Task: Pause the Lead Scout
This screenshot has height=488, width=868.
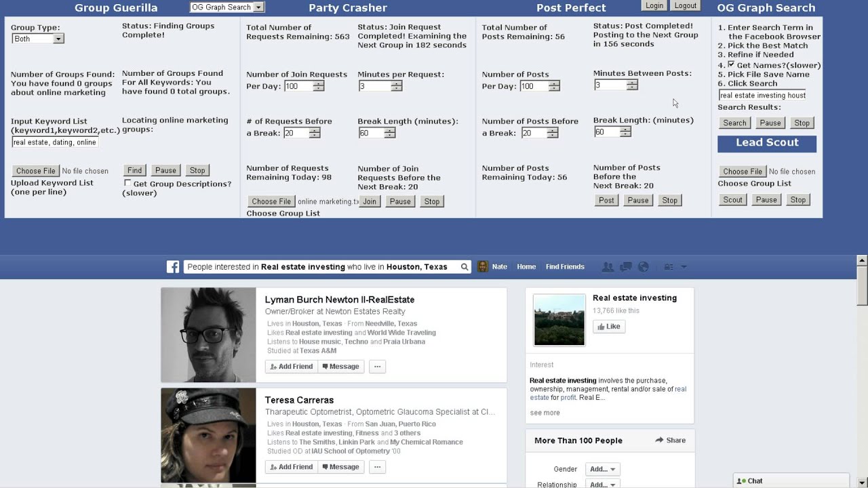Action: (x=766, y=200)
